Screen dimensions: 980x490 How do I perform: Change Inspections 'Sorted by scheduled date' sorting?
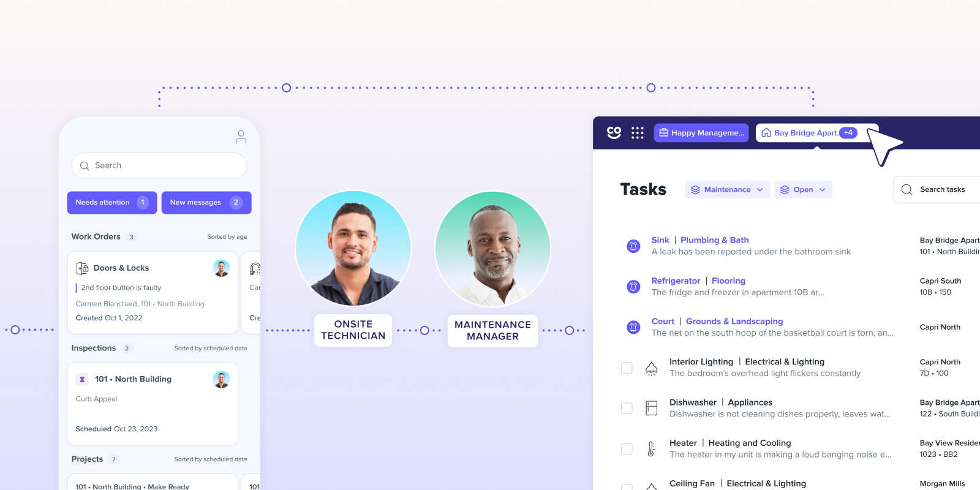tap(211, 349)
